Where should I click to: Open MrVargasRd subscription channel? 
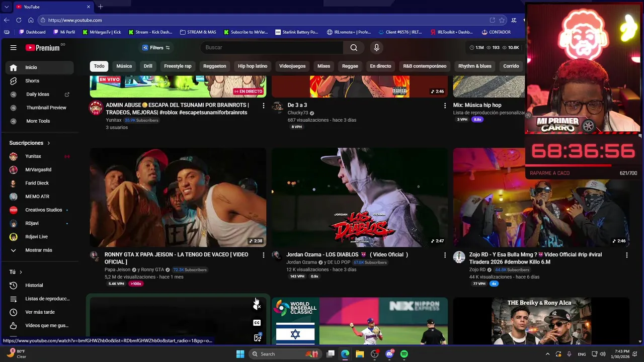pyautogui.click(x=40, y=169)
